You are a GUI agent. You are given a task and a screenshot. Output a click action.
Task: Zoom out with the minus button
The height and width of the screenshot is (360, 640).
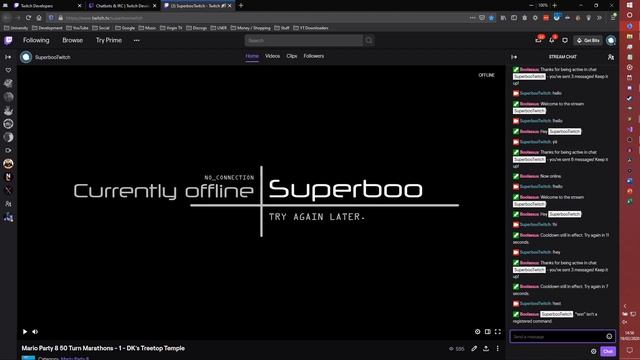[x=531, y=6]
